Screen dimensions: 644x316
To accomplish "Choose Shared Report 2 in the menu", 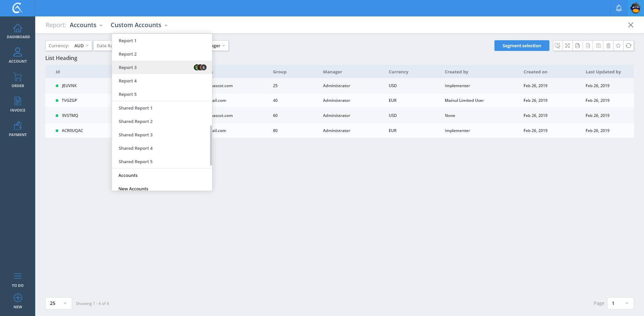I will coord(136,121).
